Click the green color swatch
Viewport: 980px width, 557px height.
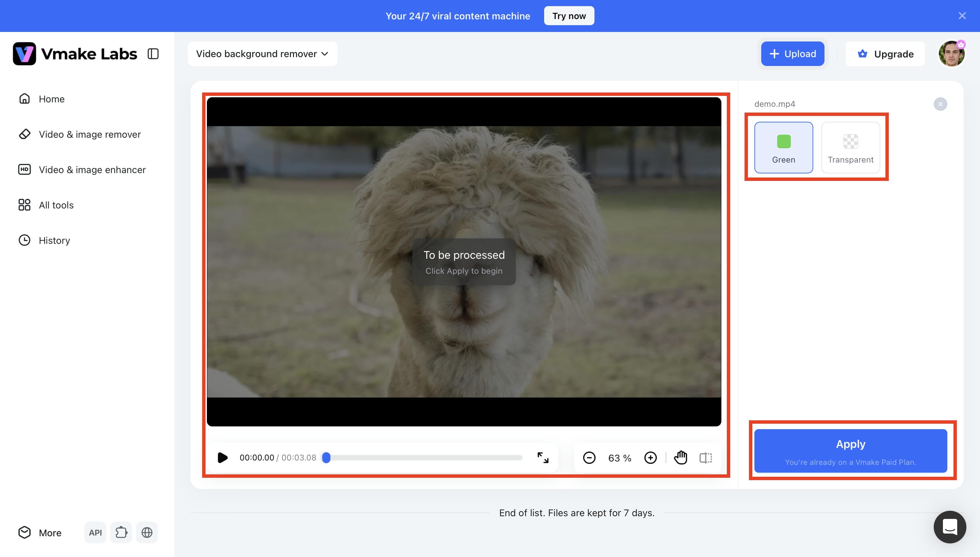(x=784, y=141)
